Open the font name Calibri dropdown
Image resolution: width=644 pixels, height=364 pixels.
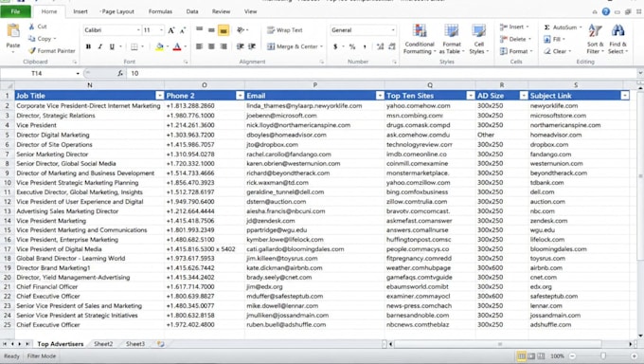(x=138, y=30)
